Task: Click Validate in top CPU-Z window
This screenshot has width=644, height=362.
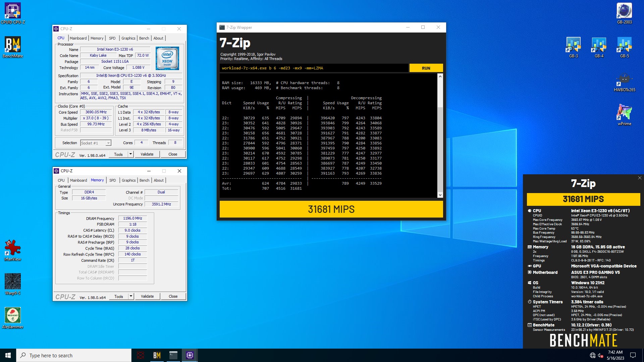Action: point(147,155)
